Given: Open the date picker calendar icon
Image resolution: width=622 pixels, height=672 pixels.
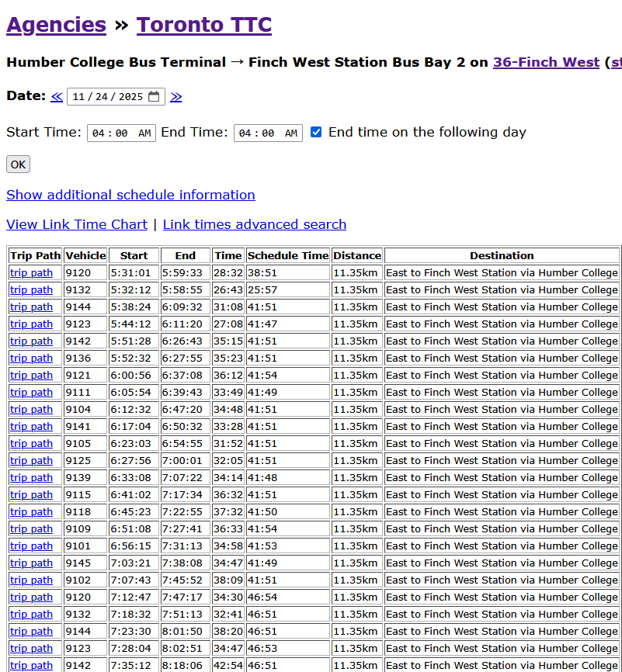Looking at the screenshot, I should (x=155, y=97).
